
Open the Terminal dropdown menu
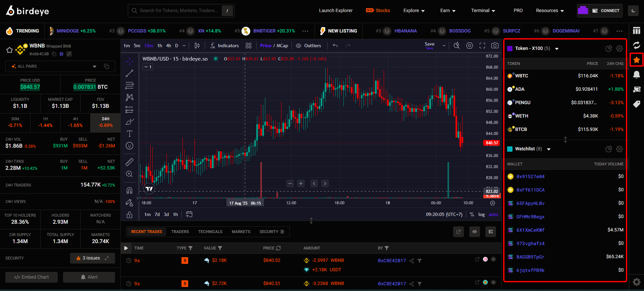pos(483,11)
